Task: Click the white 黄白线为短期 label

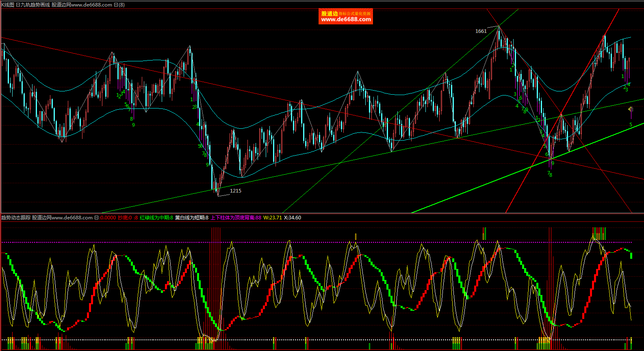Action: tap(191, 218)
